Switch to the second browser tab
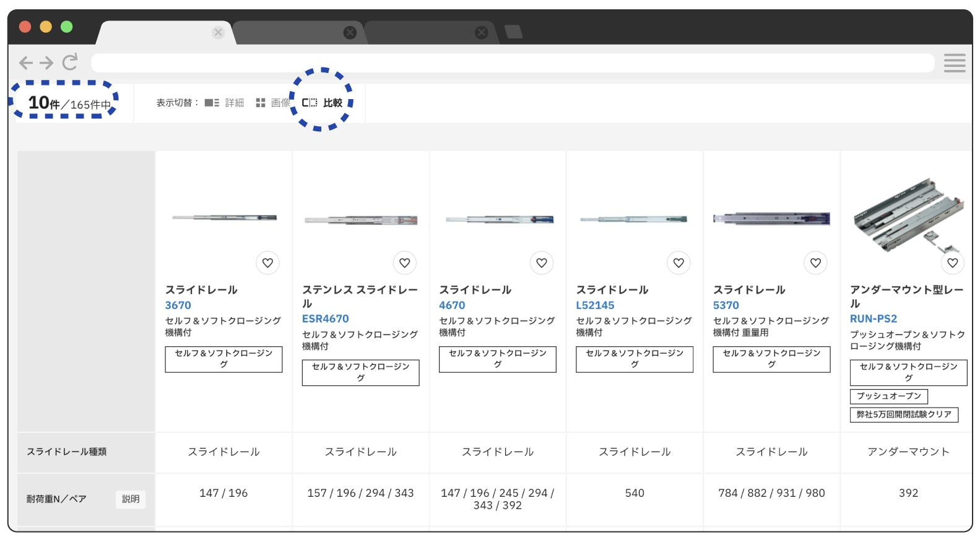The image size is (980, 542). point(297,32)
